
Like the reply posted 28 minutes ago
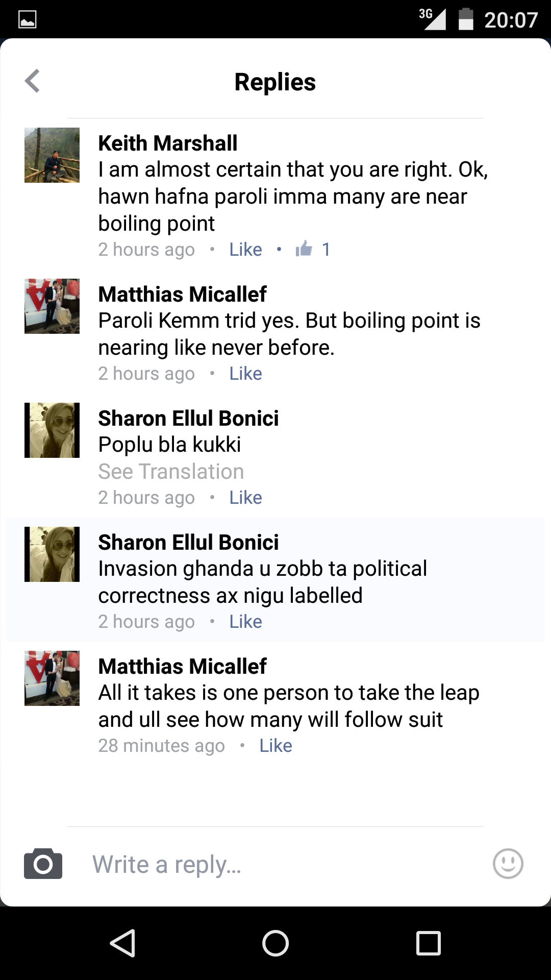275,746
